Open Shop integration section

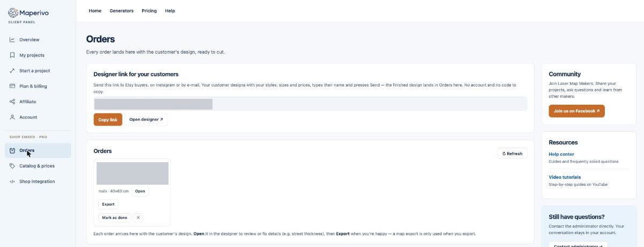[38, 181]
